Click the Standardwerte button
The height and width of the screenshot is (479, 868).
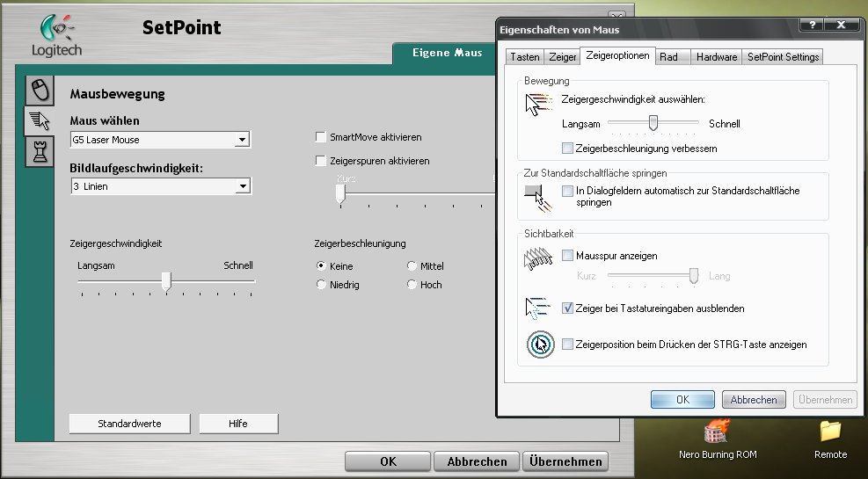129,424
